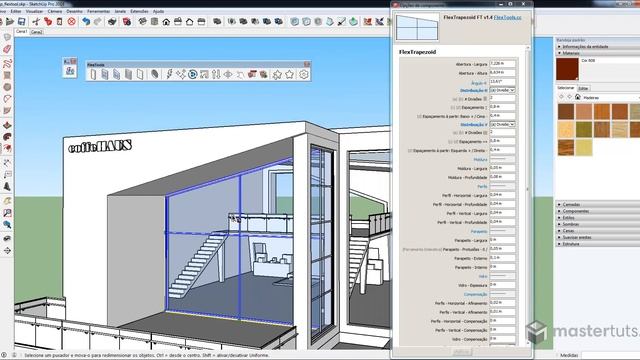Switch to the Selecionar tab in Materiais
Viewport: 640px width, 360px height.
pyautogui.click(x=566, y=88)
